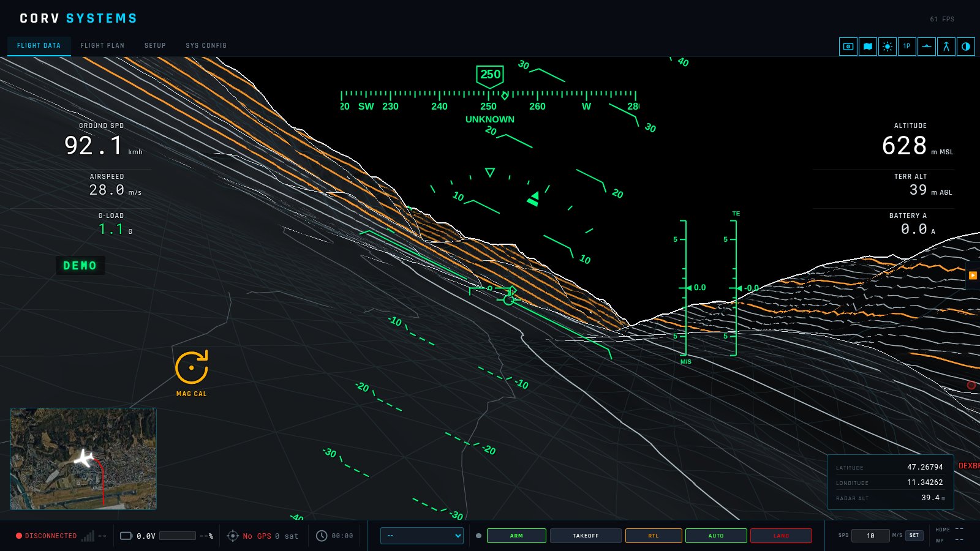Click the AUTO mode button
Viewport: 980px width, 551px height.
click(x=716, y=536)
